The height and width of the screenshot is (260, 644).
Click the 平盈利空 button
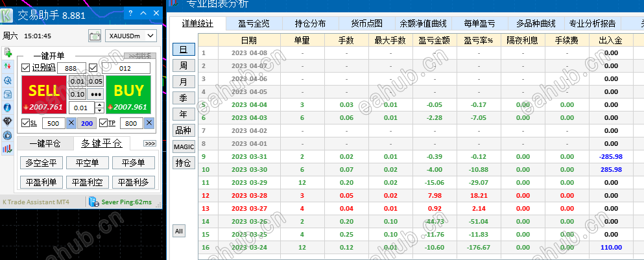88,182
